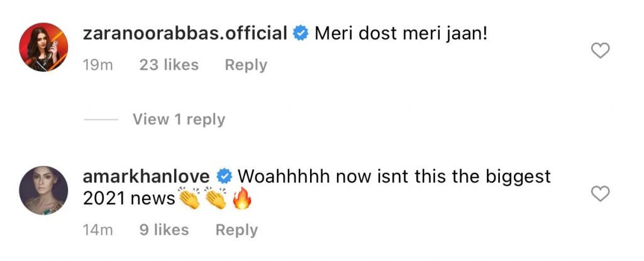Click the amarkhanlove username
The image size is (644, 261).
(147, 177)
